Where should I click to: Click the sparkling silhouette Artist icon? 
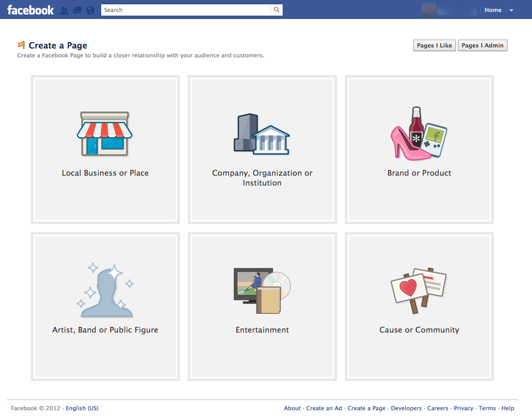coord(105,290)
